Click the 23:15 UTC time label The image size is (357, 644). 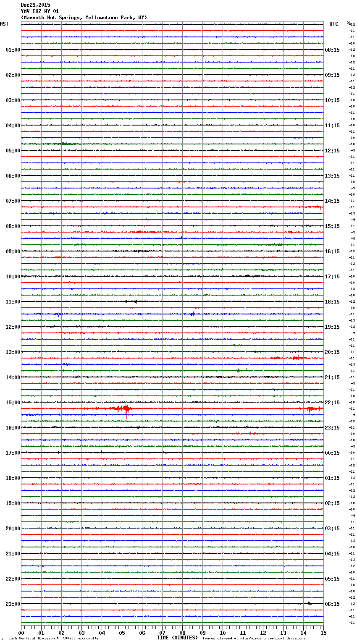coord(332,427)
